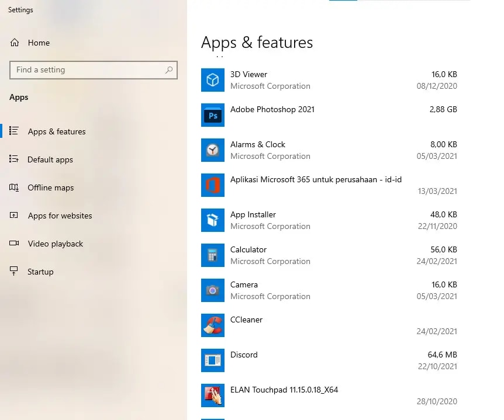Click the Microsoft 365 Office icon
The width and height of the screenshot is (504, 420).
coord(213,185)
